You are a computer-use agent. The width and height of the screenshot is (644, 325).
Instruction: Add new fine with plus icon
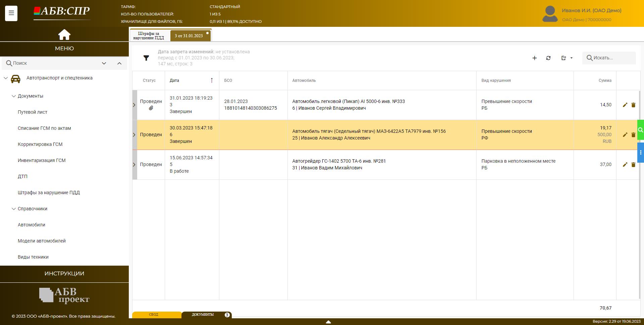[534, 58]
